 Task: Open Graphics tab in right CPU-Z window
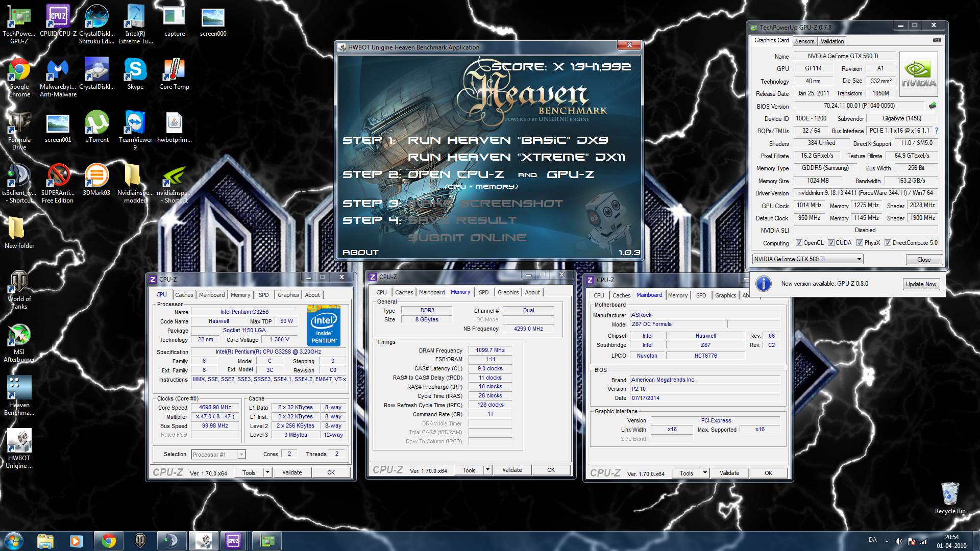pyautogui.click(x=725, y=295)
